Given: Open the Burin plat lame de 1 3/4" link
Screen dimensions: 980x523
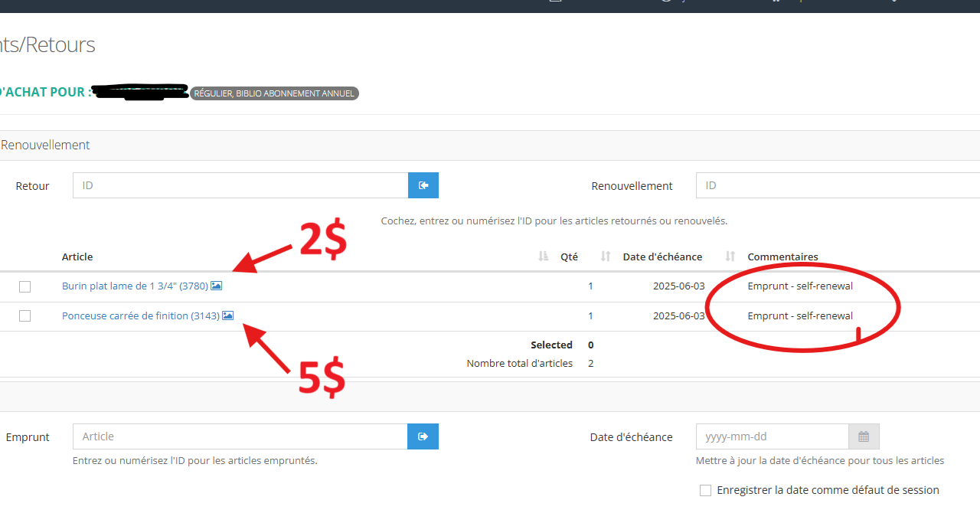Looking at the screenshot, I should click(135, 286).
